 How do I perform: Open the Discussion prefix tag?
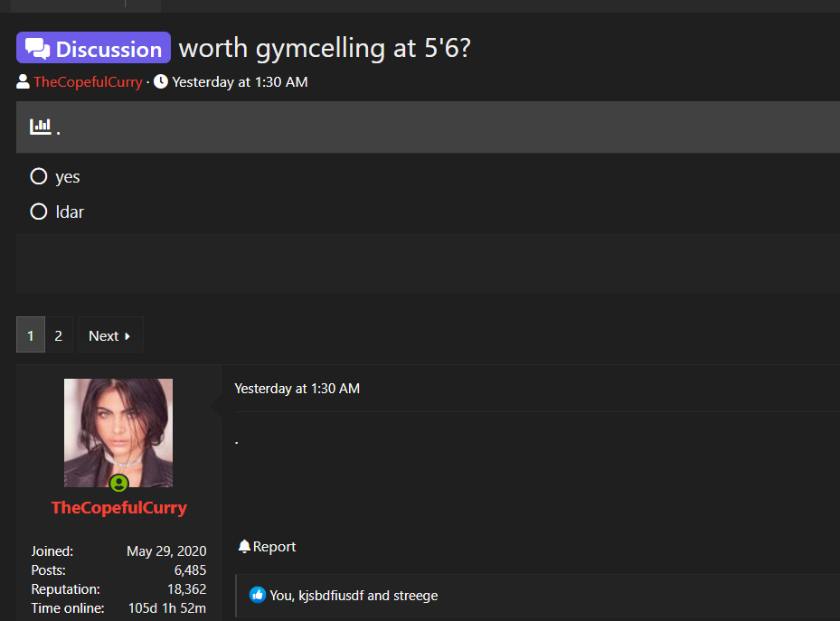pos(94,48)
